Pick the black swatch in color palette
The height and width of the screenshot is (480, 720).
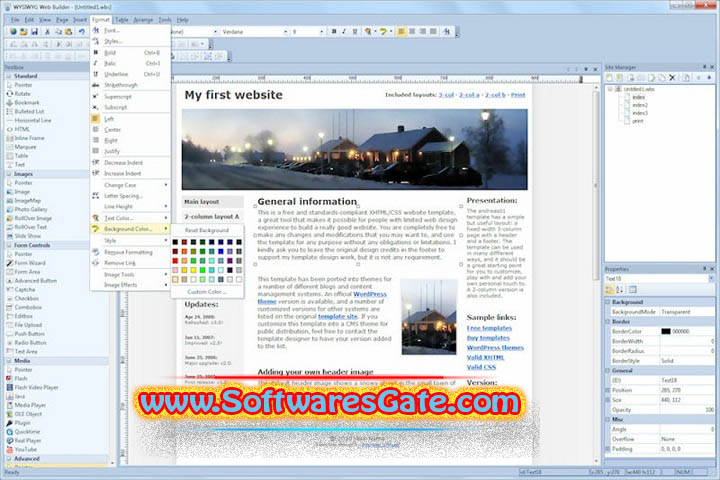coord(175,242)
